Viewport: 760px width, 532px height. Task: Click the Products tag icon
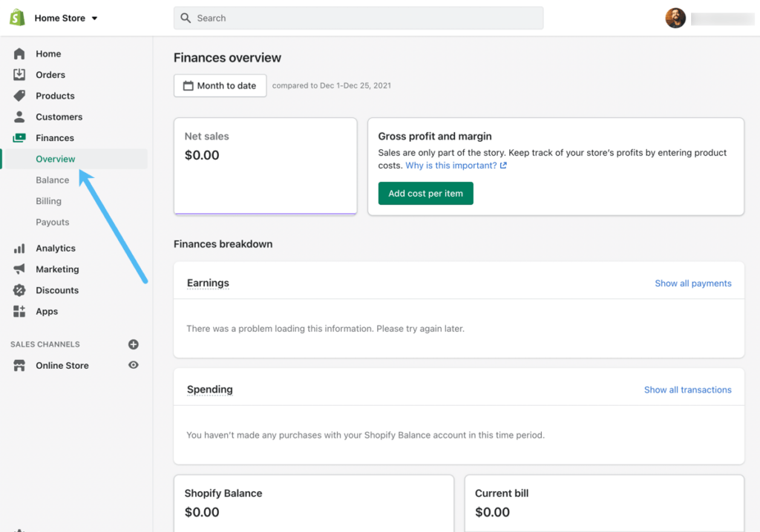(19, 96)
